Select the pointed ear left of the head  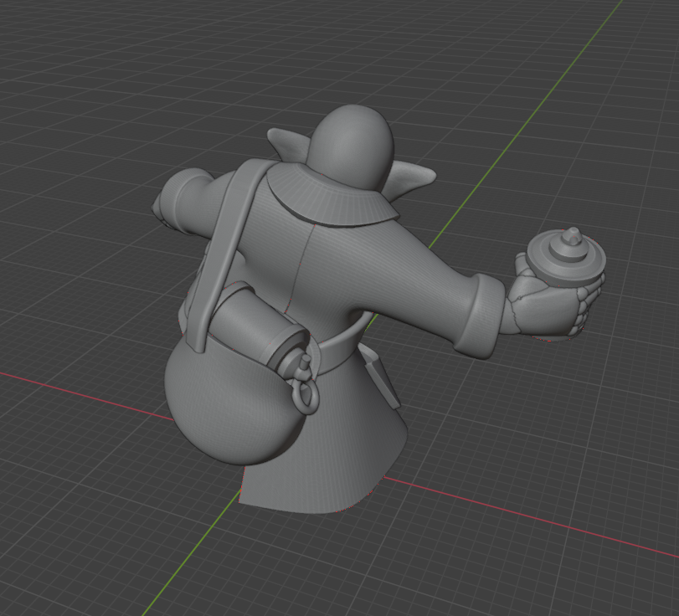click(285, 146)
